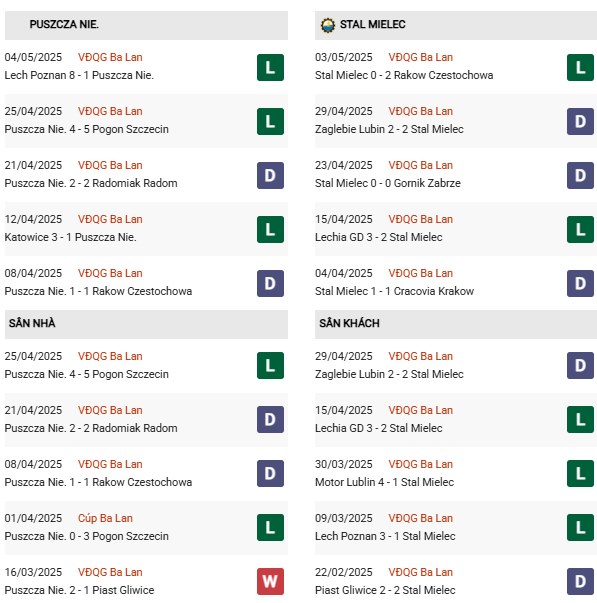Open Lech Poznan 3-1 Stal Mielec match result

385,536
